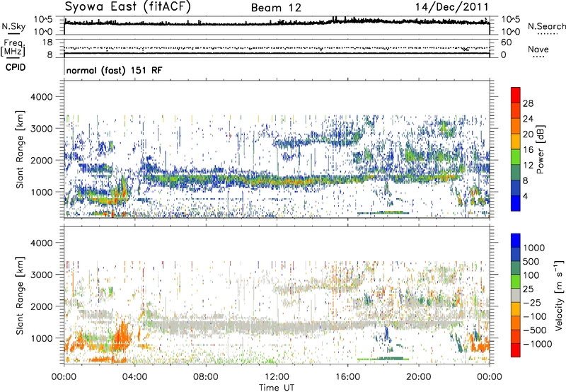Click velocity colorbar value -100
Viewport: 566px width, 392px height.
[x=535, y=316]
